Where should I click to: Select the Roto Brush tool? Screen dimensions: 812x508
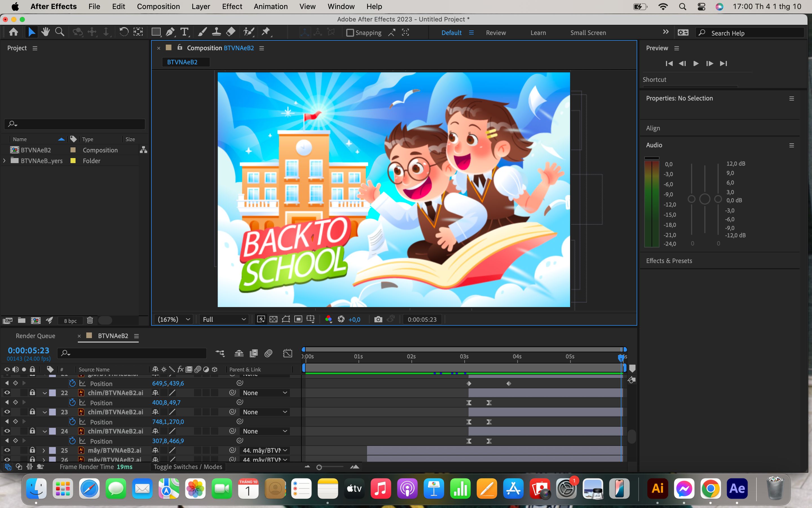pos(249,32)
